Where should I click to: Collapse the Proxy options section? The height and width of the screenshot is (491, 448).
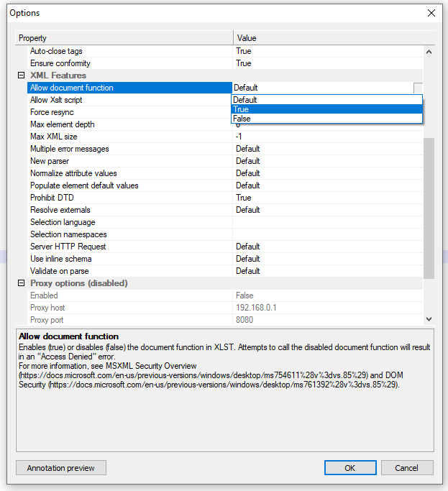pyautogui.click(x=22, y=283)
